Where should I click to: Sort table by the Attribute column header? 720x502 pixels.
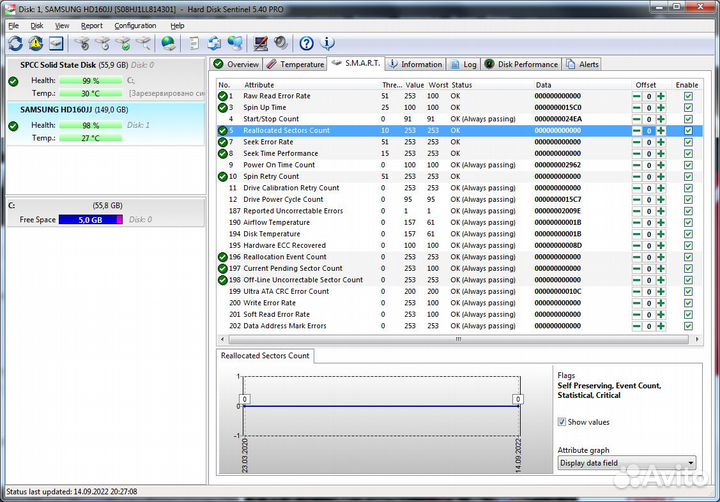coord(259,85)
